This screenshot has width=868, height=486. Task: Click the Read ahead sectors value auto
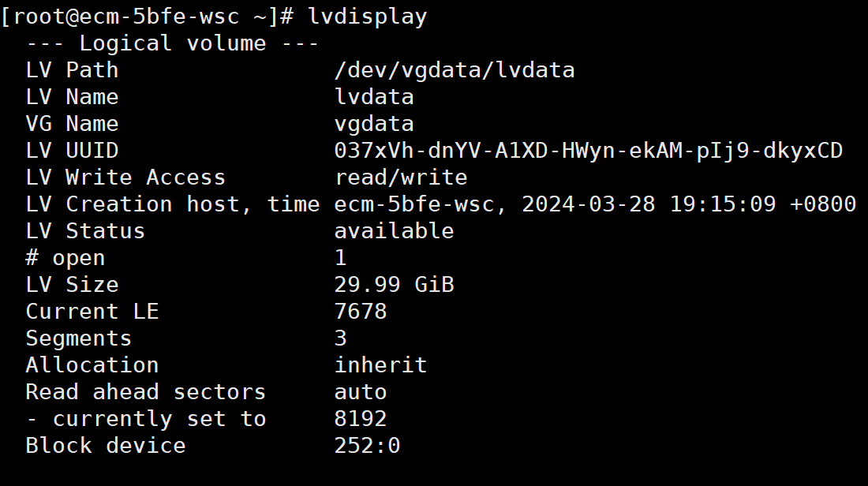(361, 392)
